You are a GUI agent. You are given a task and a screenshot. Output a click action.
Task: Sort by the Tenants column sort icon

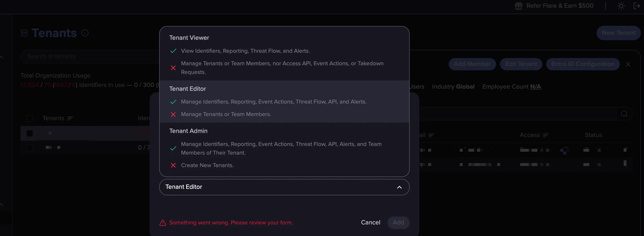coord(70,118)
